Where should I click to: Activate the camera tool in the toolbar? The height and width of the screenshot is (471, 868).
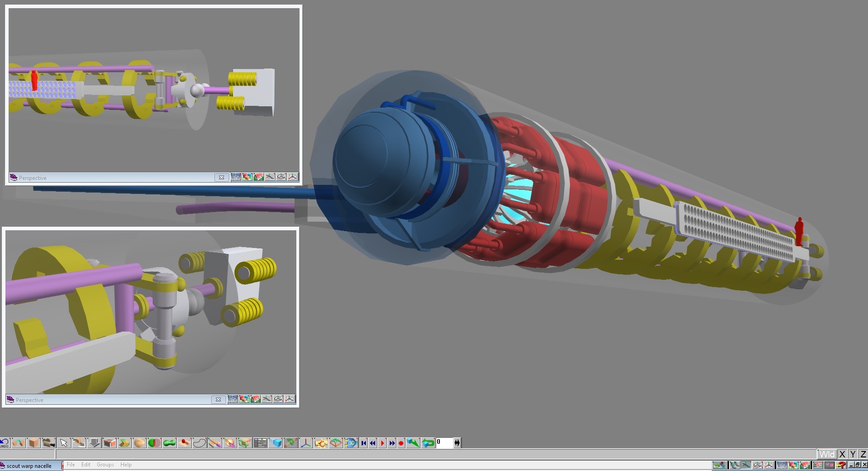click(x=49, y=443)
